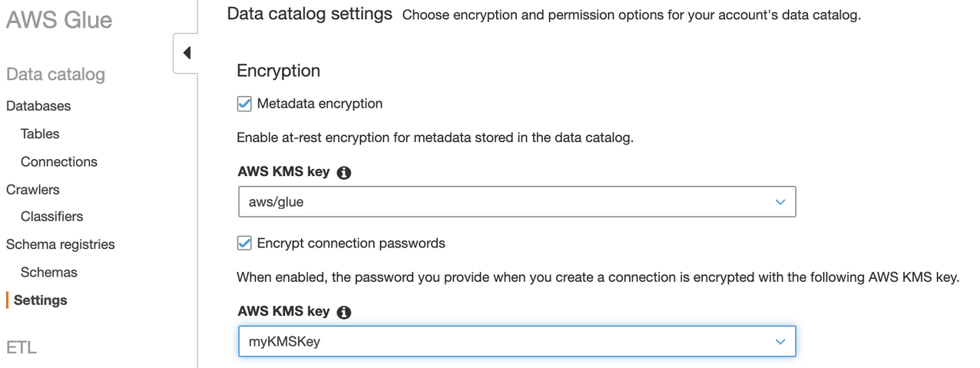Navigate to Connections page
The width and height of the screenshot is (980, 368).
59,161
